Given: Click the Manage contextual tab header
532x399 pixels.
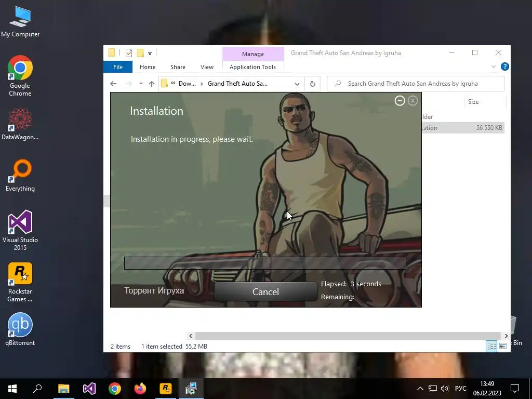Looking at the screenshot, I should tap(253, 54).
